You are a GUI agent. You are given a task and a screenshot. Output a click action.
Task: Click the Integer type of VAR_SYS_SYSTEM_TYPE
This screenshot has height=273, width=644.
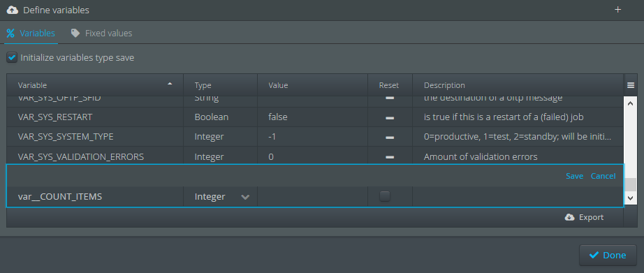(209, 137)
